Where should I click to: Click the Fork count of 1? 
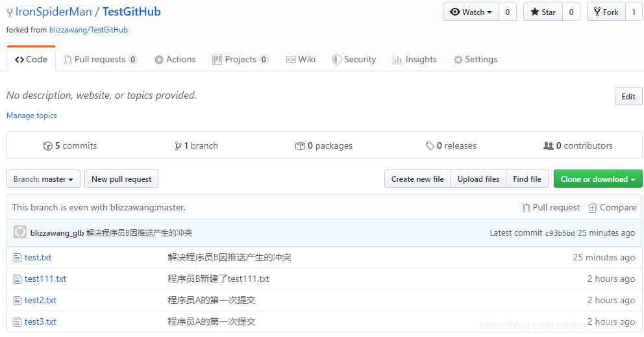click(x=634, y=12)
